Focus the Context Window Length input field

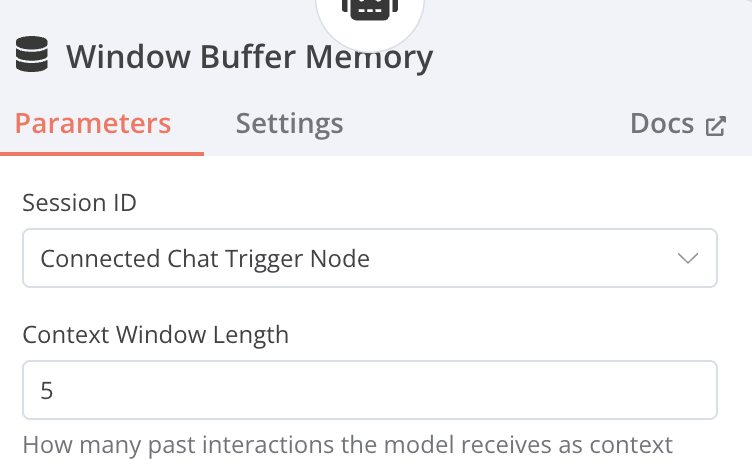coord(370,389)
